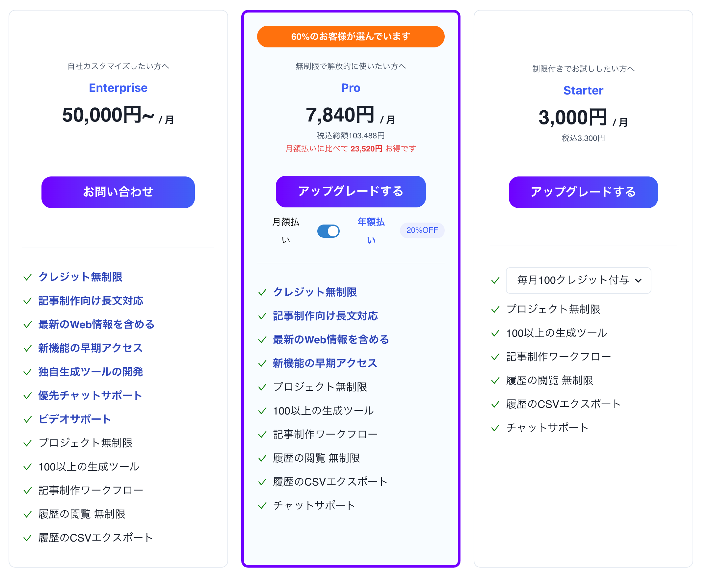Click checkmark beside Pro チャットサポート
The image size is (709, 588).
click(x=262, y=506)
